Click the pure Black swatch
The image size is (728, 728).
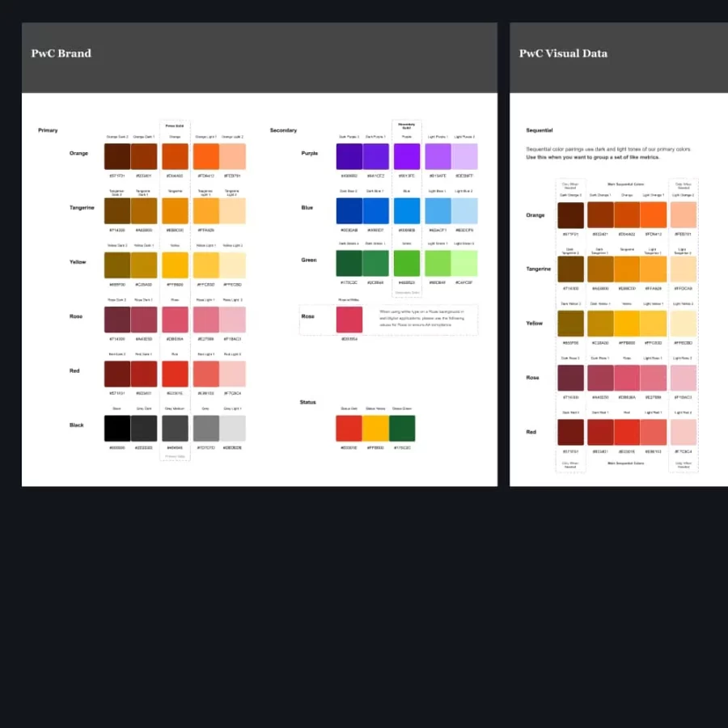(x=117, y=428)
